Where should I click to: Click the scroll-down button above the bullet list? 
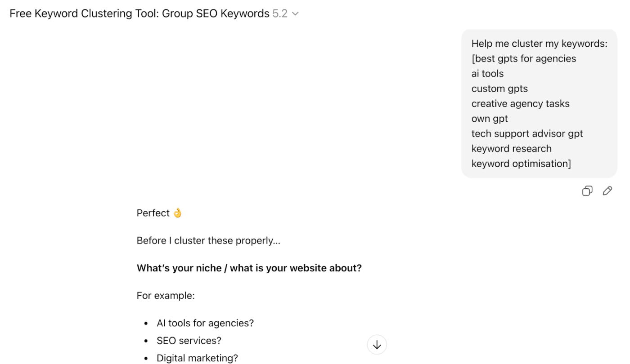(x=377, y=344)
